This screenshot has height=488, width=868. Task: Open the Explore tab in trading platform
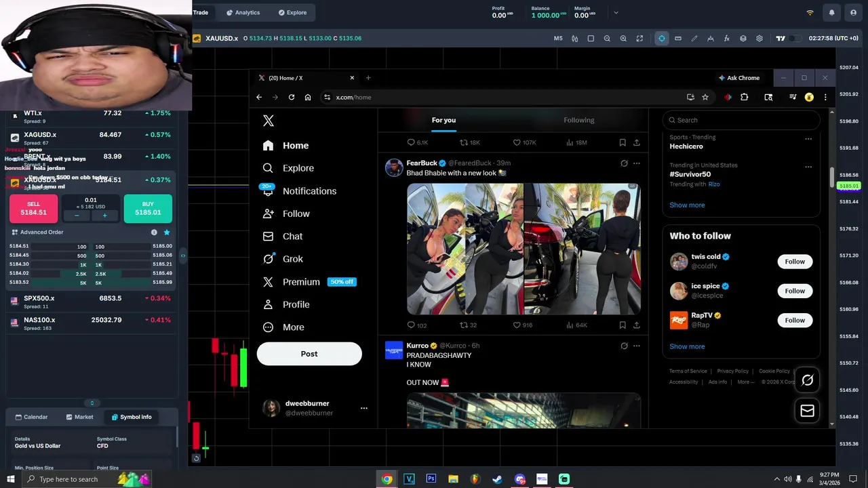point(292,13)
